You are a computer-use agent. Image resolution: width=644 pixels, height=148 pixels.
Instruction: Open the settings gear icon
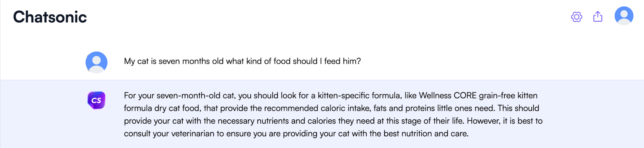point(576,17)
